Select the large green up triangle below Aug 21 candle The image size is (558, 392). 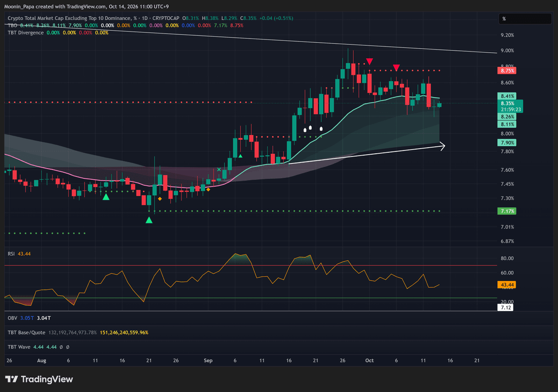[x=149, y=220]
